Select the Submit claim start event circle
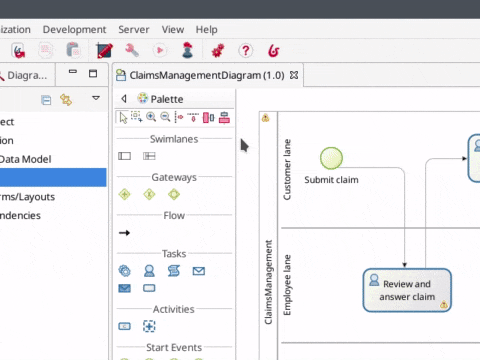The height and width of the screenshot is (360, 480). pos(331,158)
